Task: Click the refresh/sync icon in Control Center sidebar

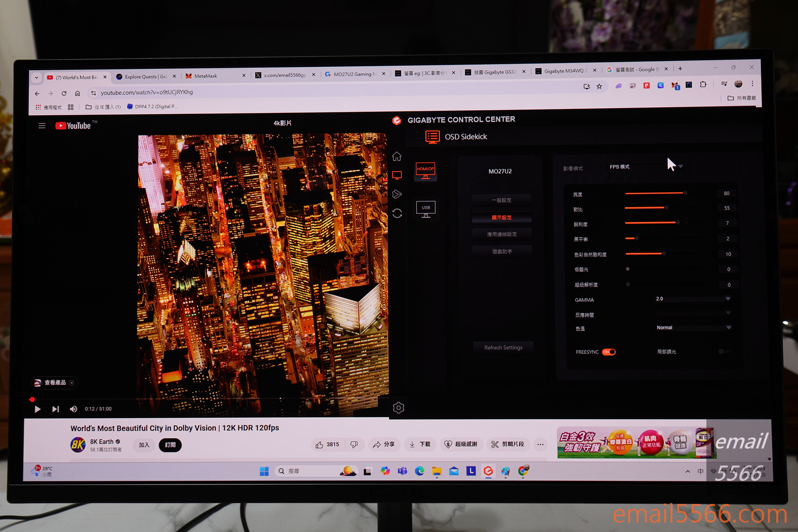Action: pyautogui.click(x=397, y=213)
